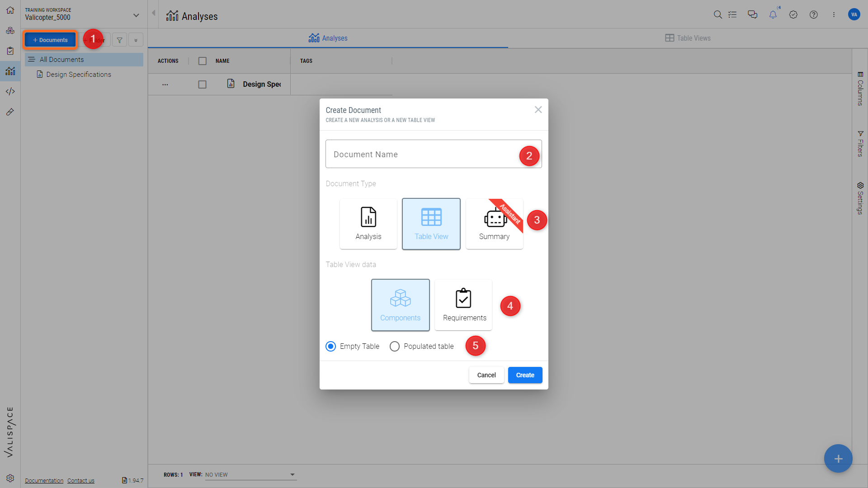Screen dimensions: 868x488
Task: Open the notifications bell icon
Action: (x=773, y=14)
